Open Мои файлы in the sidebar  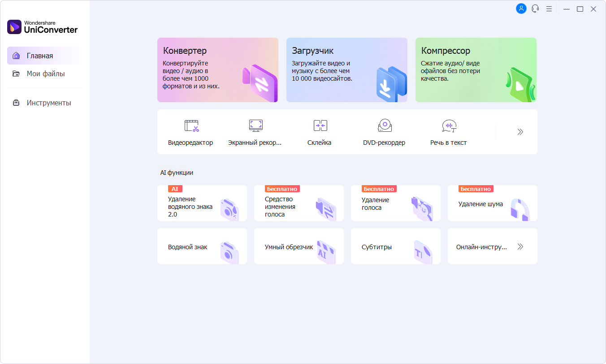45,74
